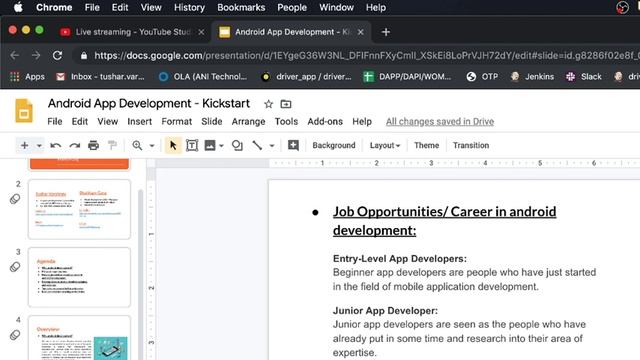Open the DAPP/DAPI/WOM bookmark

click(x=407, y=77)
